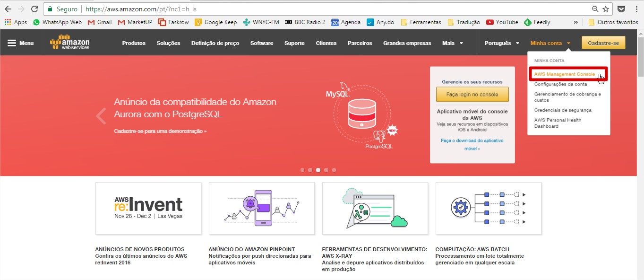Open the Agenda calendar bookmark

coord(346,22)
